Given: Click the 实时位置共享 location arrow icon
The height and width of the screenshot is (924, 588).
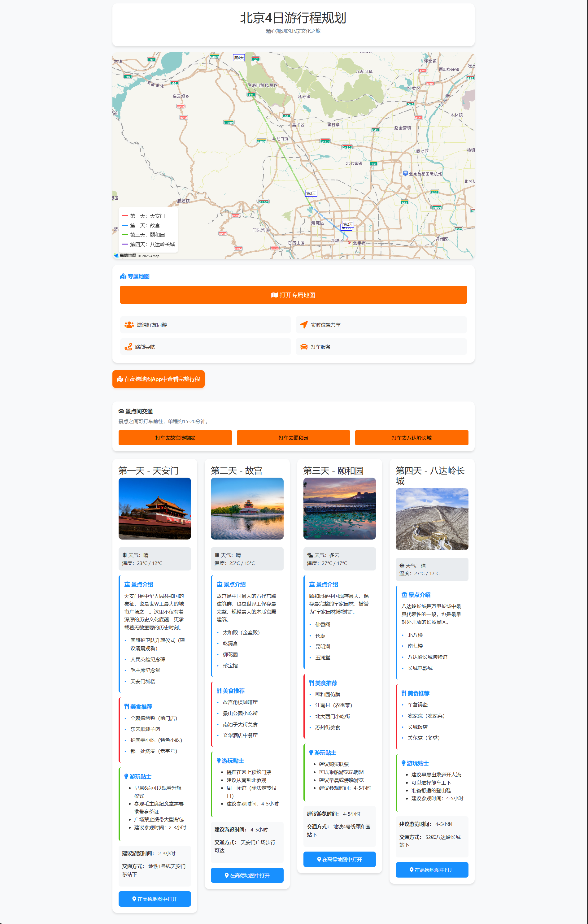Looking at the screenshot, I should pos(304,325).
